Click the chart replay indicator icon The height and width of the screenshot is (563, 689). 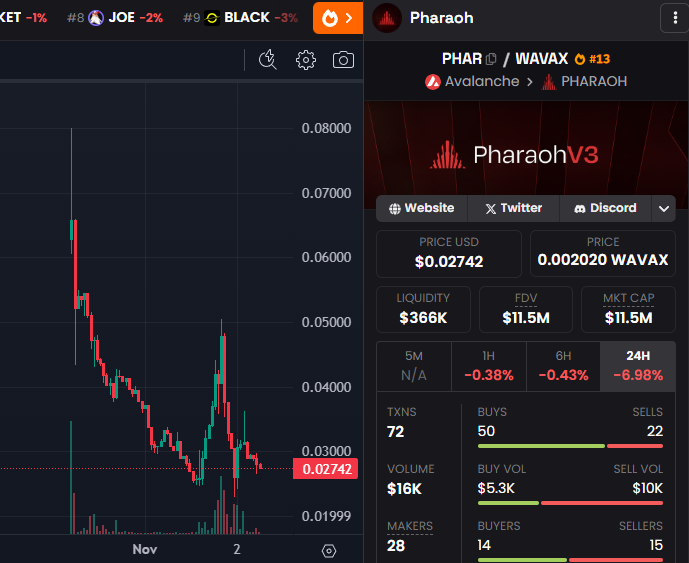268,60
